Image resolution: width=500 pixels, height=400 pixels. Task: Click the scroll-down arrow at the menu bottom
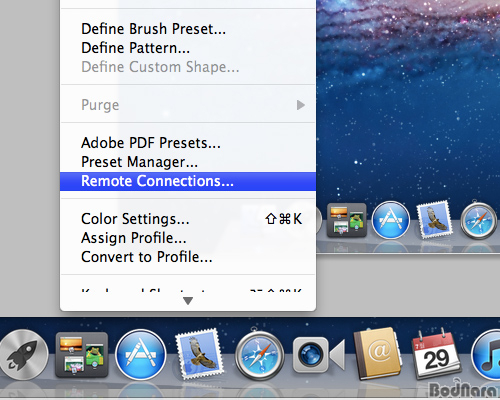(x=188, y=301)
